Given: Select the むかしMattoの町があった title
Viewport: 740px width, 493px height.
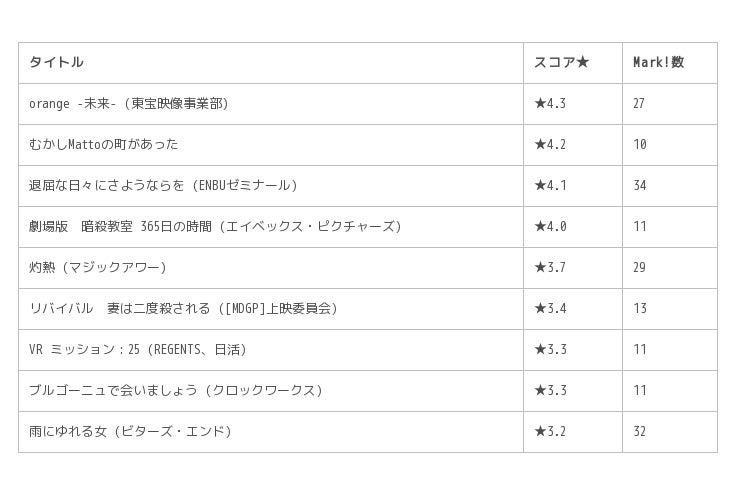Looking at the screenshot, I should click(x=104, y=144).
